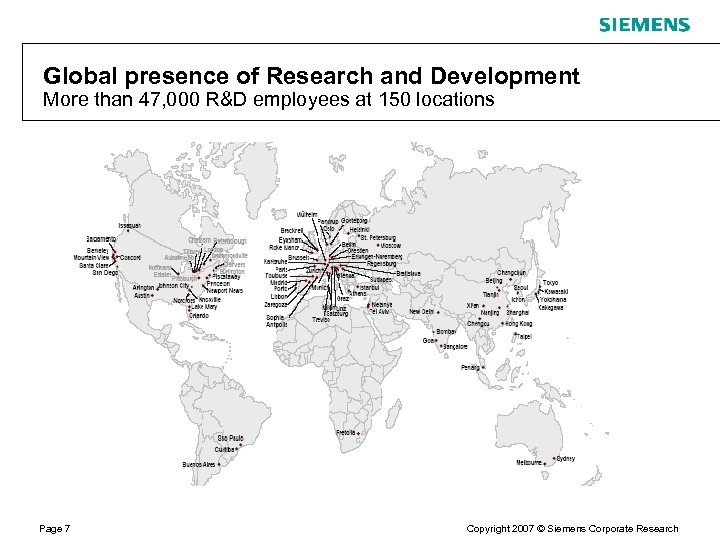Click the 'Changchun' map label
This screenshot has height=540, width=720.
click(x=512, y=273)
